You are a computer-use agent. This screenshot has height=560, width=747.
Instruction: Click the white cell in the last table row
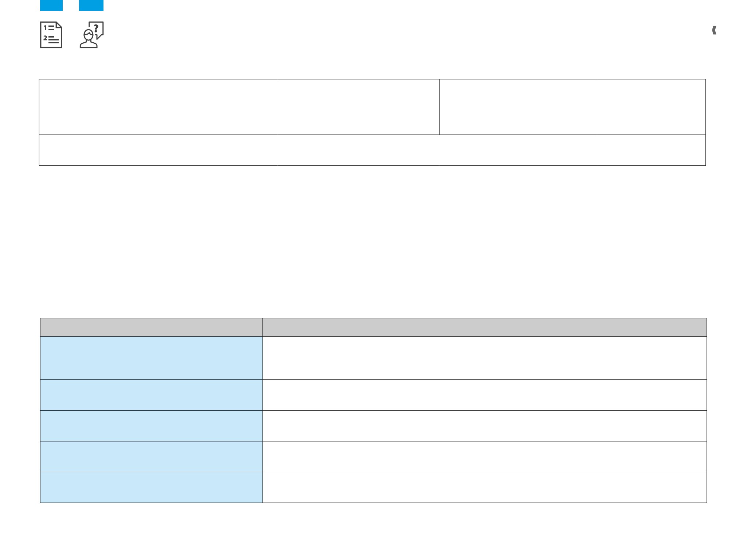tap(485, 487)
